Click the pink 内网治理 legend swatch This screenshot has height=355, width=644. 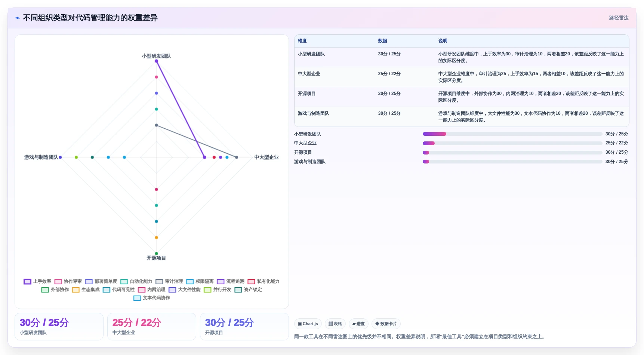[141, 290]
